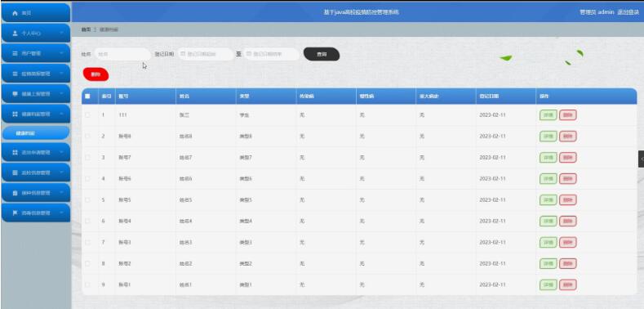
Task: Click the black query search button
Action: [x=322, y=54]
